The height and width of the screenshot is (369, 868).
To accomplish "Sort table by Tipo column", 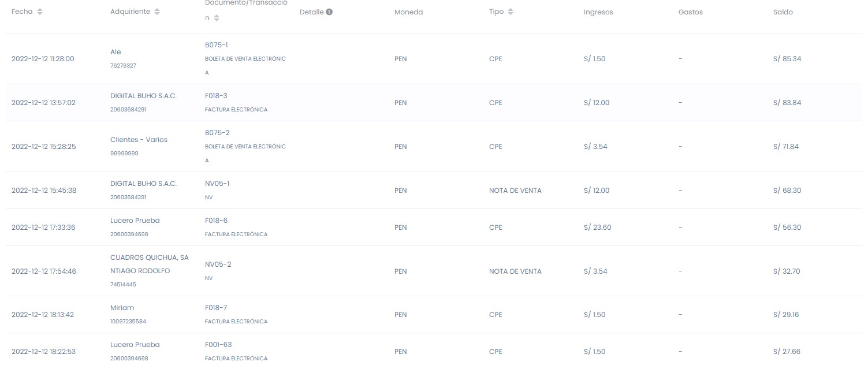I will point(511,12).
